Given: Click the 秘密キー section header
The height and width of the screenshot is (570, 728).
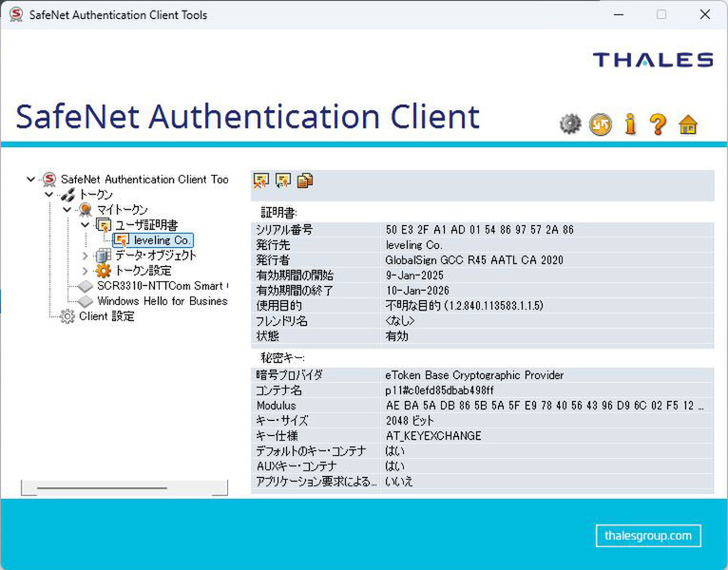Looking at the screenshot, I should tap(283, 358).
